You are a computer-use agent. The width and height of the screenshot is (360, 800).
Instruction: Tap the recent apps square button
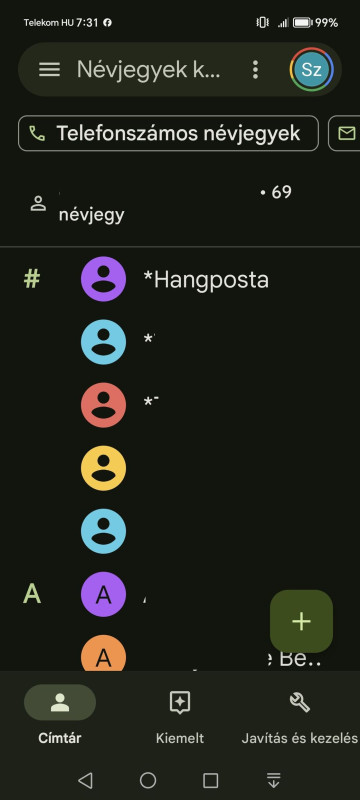point(211,780)
